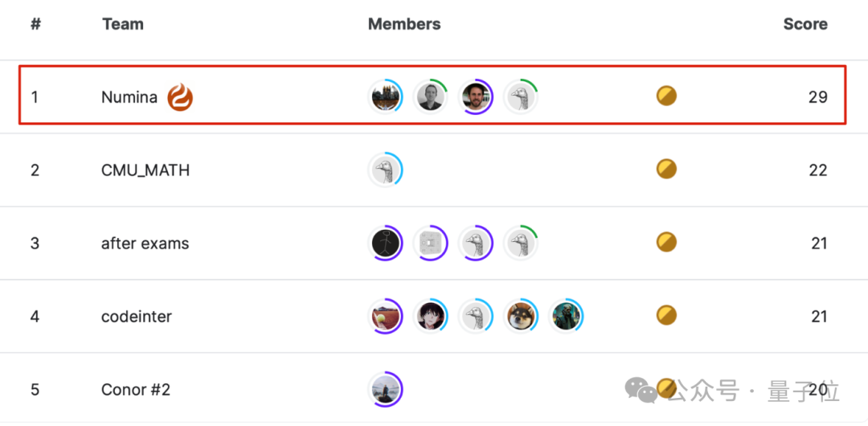The width and height of the screenshot is (868, 426).
Task: Click the gold medal in after exams row
Action: (x=666, y=242)
